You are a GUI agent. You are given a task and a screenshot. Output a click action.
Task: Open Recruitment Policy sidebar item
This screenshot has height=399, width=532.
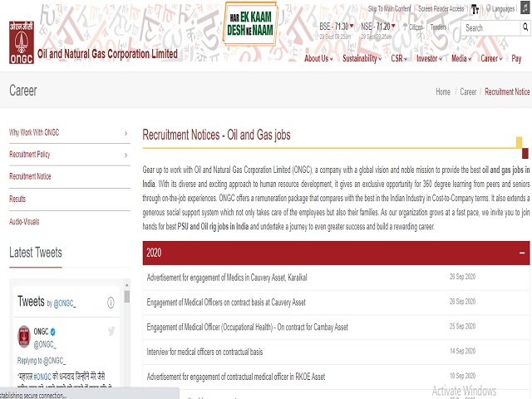30,155
